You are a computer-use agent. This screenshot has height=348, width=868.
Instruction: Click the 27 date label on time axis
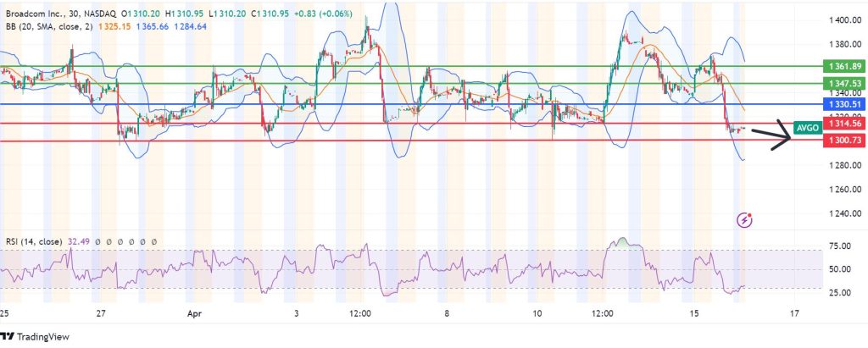pos(100,313)
